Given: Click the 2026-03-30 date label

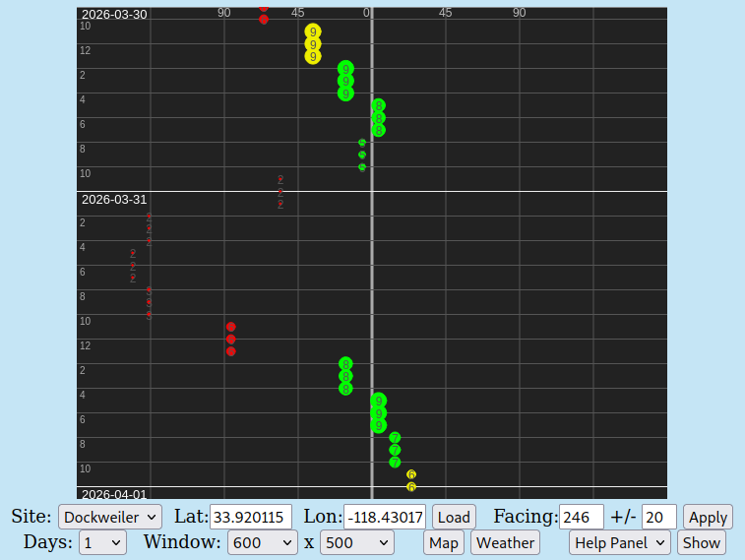Looking at the screenshot, I should click(x=114, y=14).
